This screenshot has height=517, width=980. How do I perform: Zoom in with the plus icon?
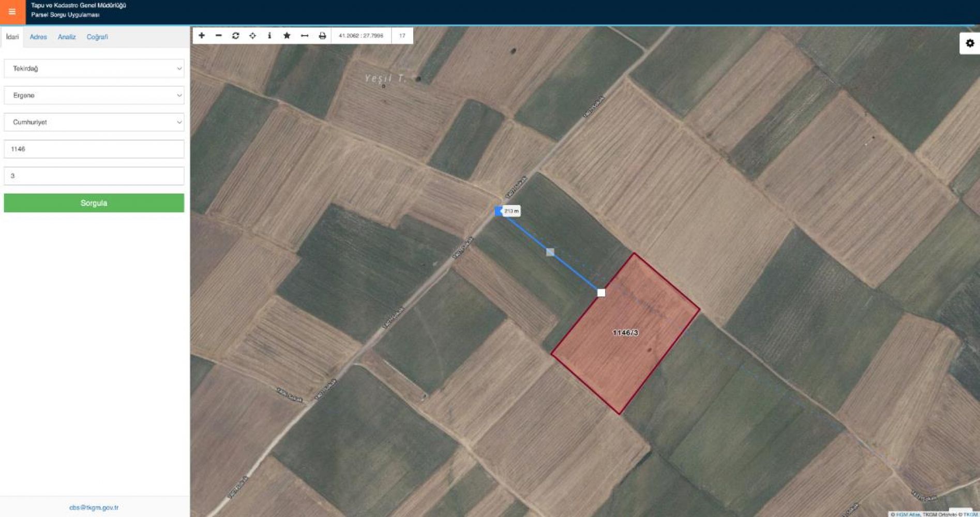(x=202, y=36)
